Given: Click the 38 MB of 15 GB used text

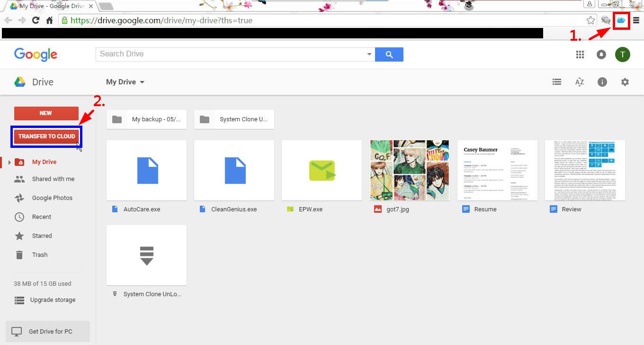Looking at the screenshot, I should point(43,283).
